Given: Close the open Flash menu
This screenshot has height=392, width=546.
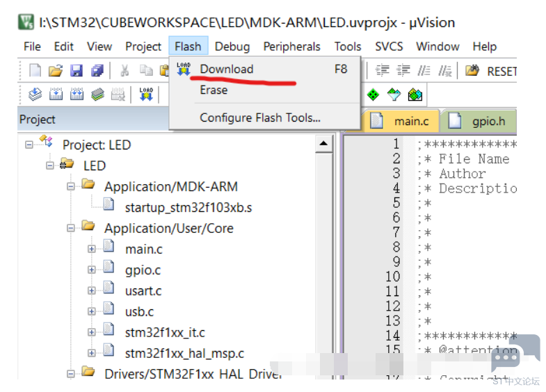Looking at the screenshot, I should tap(188, 46).
